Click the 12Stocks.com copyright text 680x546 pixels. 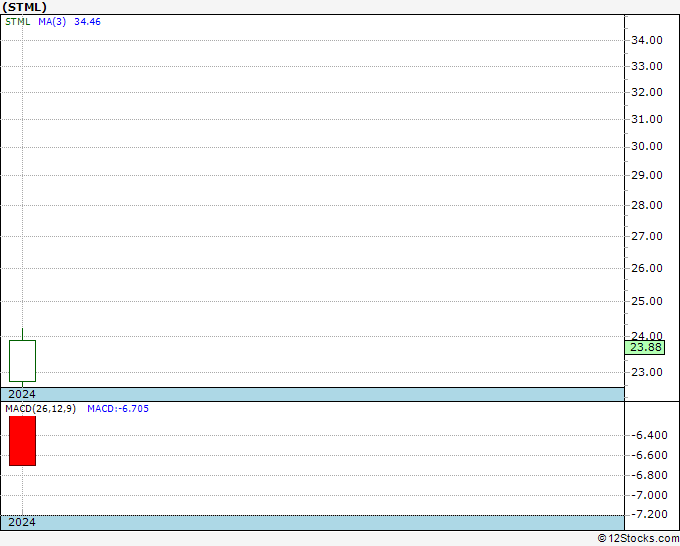point(638,539)
